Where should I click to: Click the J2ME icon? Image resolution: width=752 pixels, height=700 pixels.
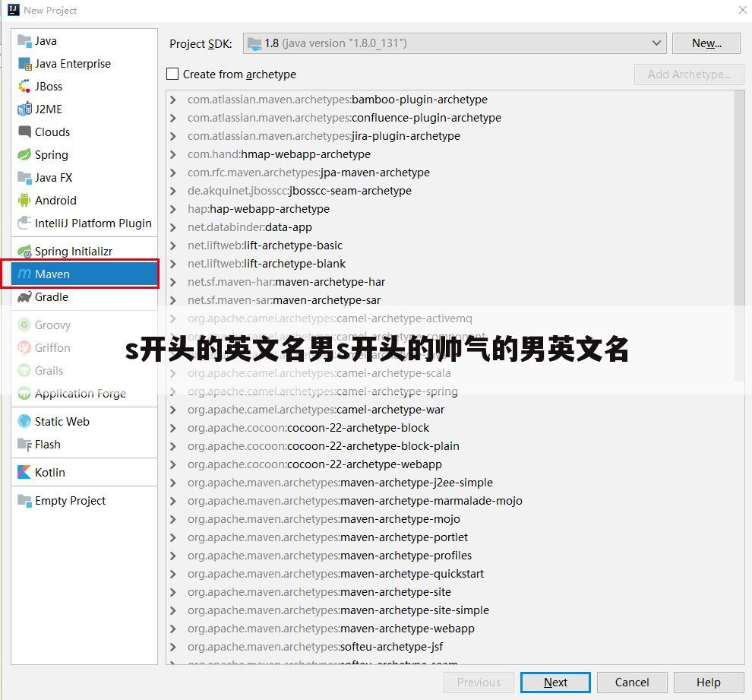(x=24, y=109)
